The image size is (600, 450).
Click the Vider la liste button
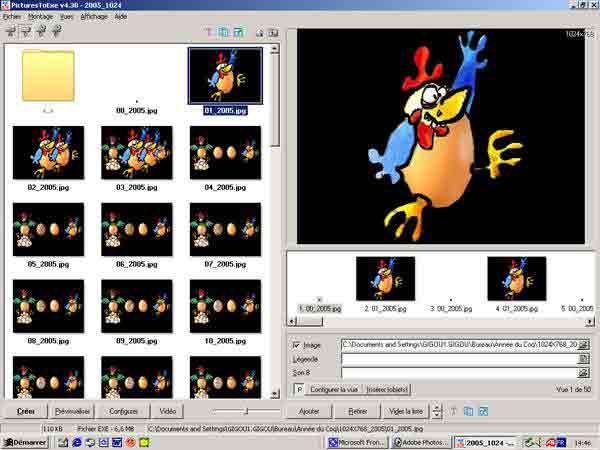coord(406,411)
